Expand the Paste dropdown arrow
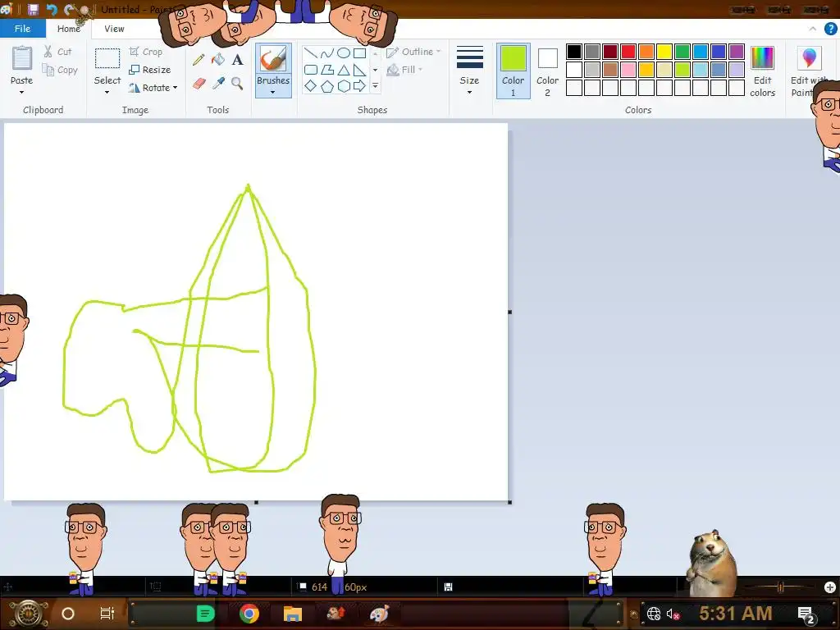The width and height of the screenshot is (840, 630). [21, 93]
